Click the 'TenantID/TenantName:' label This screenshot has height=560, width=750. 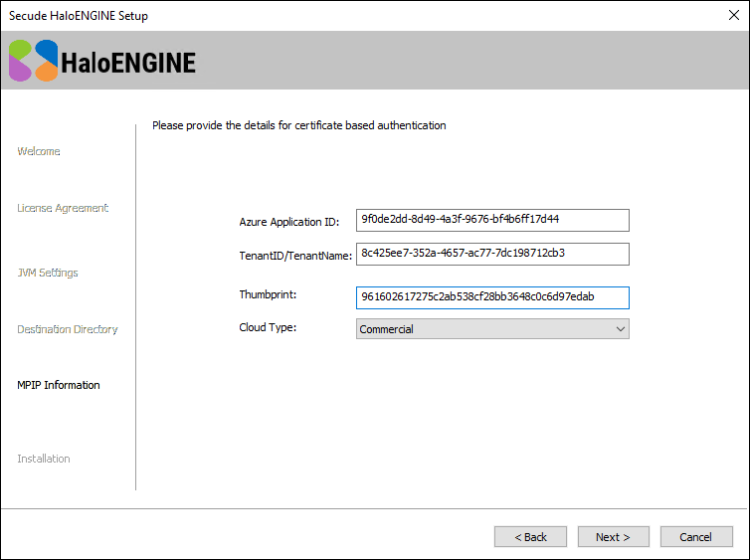[x=295, y=256]
